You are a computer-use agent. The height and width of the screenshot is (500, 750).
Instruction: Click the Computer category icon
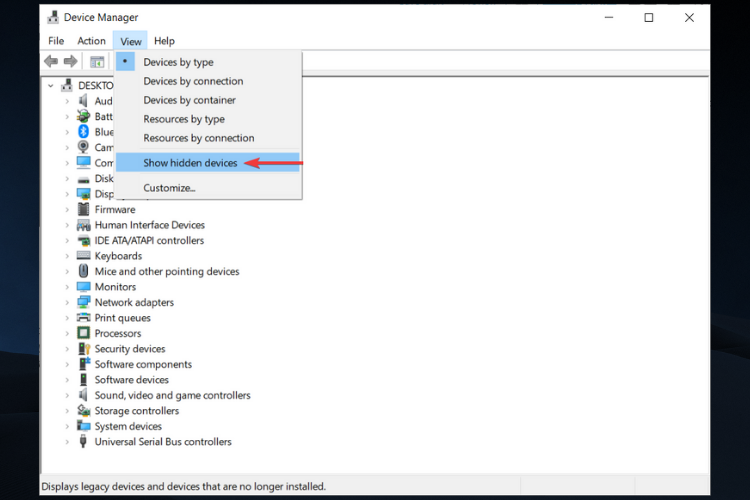pyautogui.click(x=84, y=163)
